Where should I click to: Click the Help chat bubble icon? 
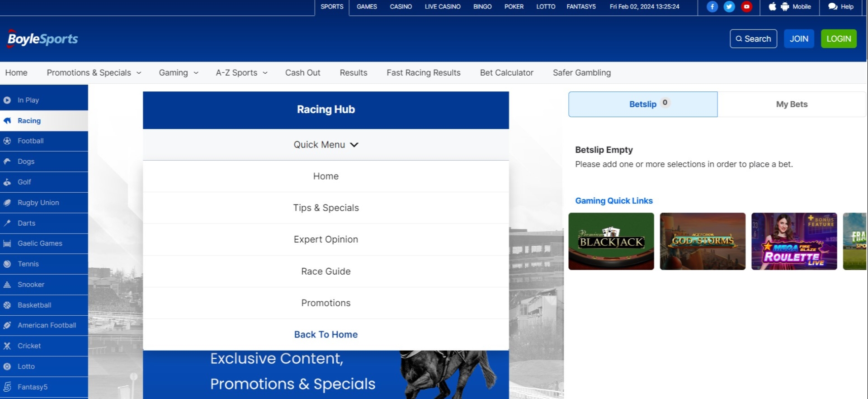pos(833,7)
